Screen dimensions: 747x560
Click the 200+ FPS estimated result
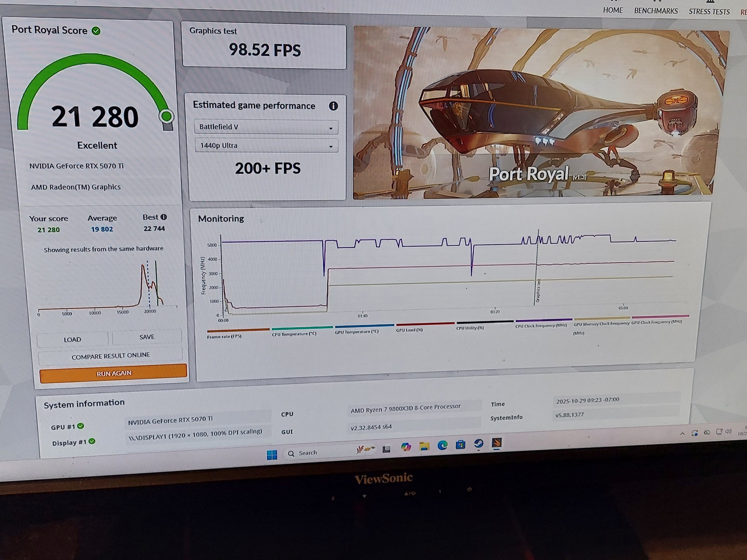[268, 168]
